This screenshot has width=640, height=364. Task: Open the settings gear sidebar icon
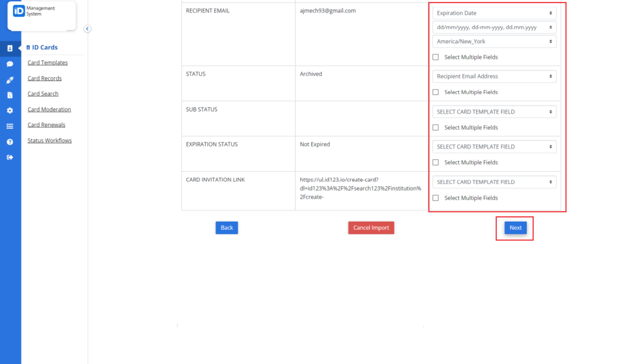tap(10, 111)
